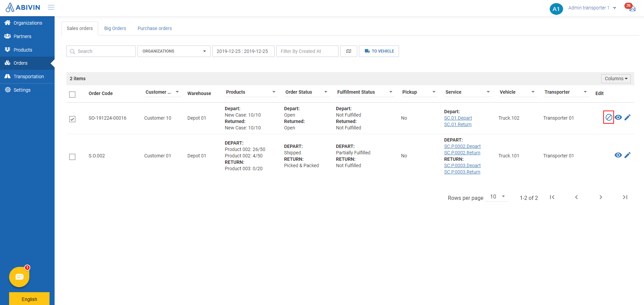Click the Warehouse column header

[x=199, y=93]
